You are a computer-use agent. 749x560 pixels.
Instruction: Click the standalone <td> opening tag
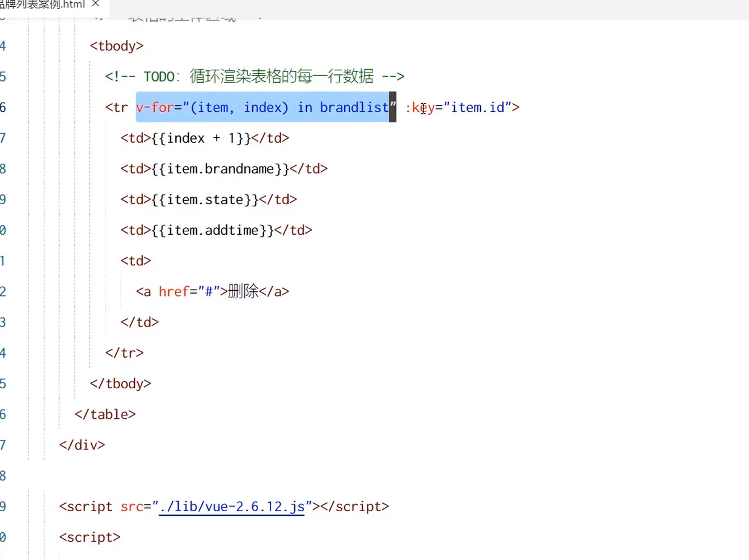click(x=136, y=261)
